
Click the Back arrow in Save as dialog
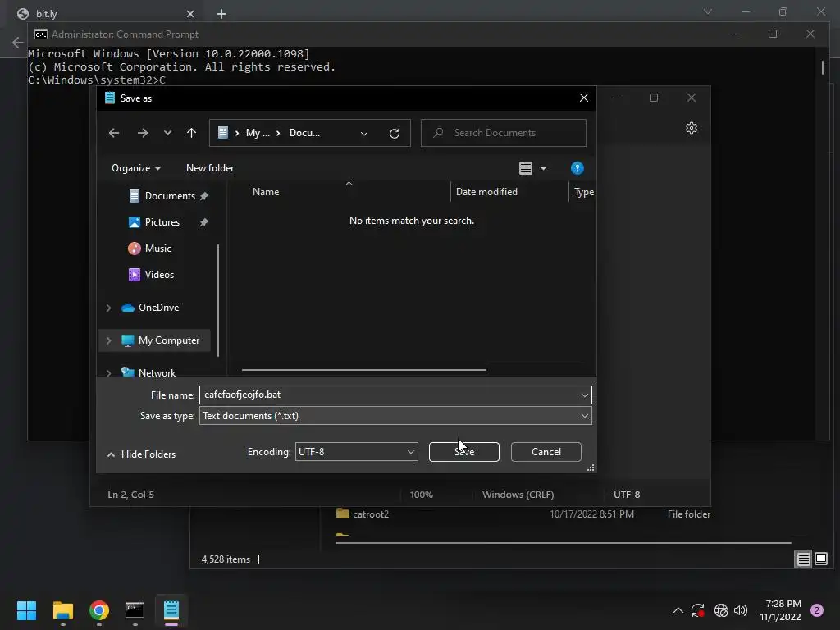pos(114,133)
